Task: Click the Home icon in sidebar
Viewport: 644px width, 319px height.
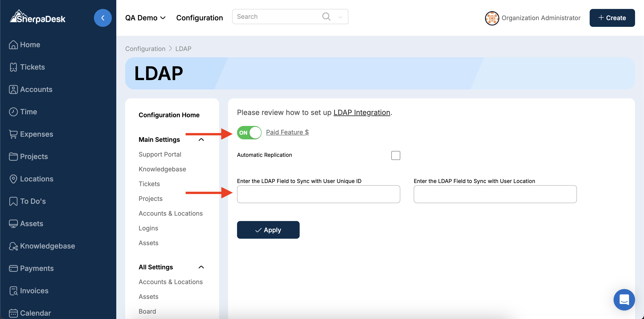Action: [x=13, y=45]
